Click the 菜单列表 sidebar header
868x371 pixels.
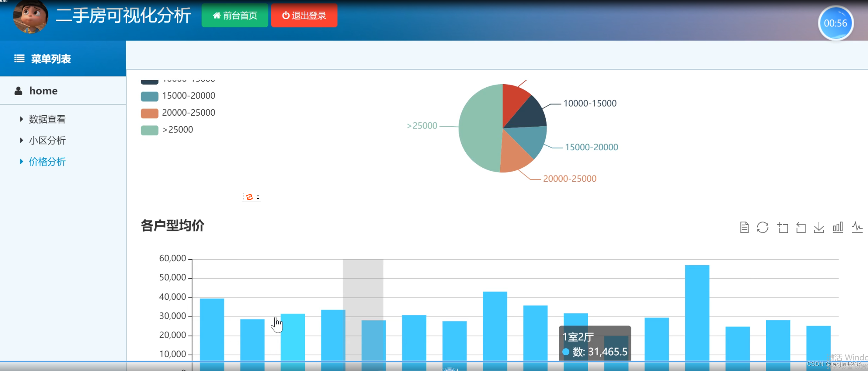[x=63, y=59]
